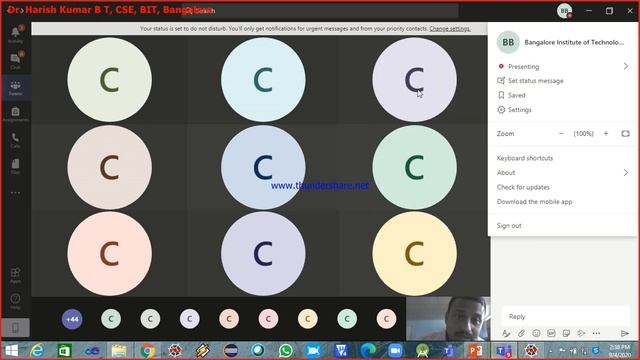Open more messaging options ellipsis under Reply
This screenshot has height=360, width=640.
tap(596, 333)
